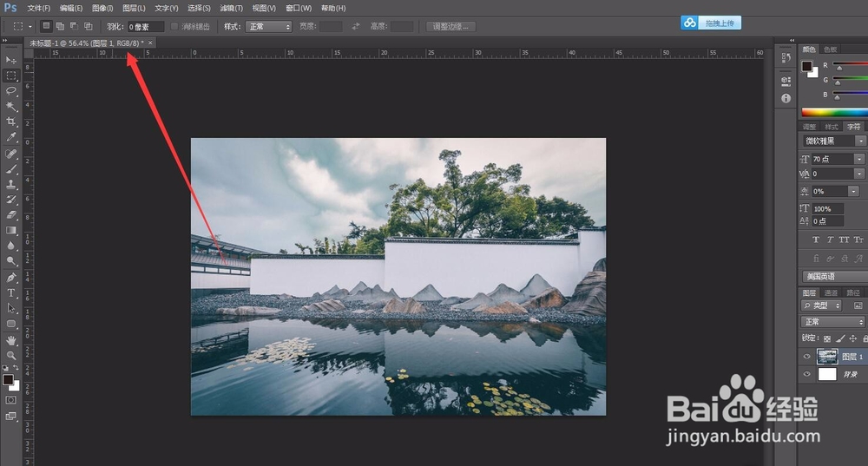
Task: Open the Info panel icon
Action: (x=786, y=98)
